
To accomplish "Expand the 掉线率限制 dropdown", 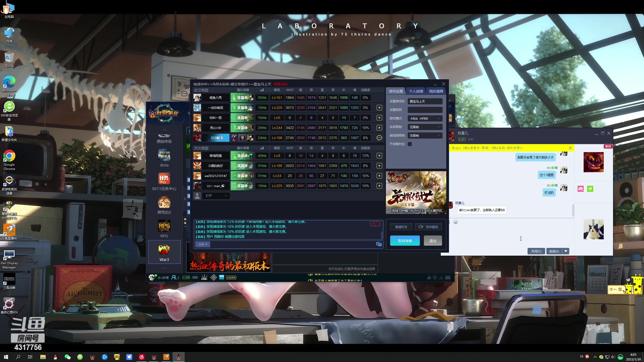I will (x=425, y=135).
